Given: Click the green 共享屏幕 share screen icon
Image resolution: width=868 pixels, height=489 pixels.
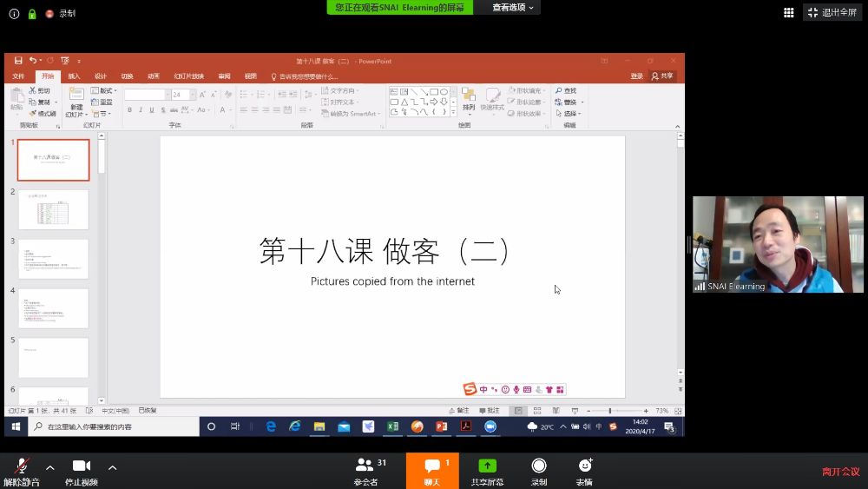Looking at the screenshot, I should click(x=487, y=466).
